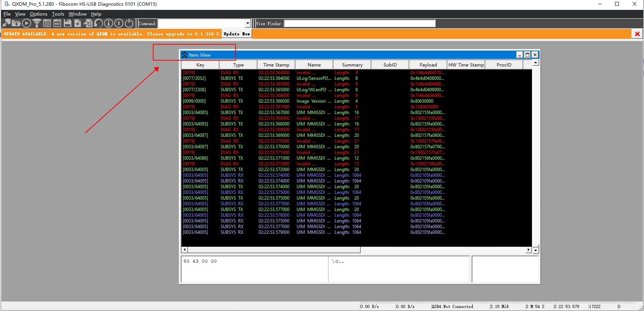The width and height of the screenshot is (644, 311).
Task: Click the Item View horizontal scrollbar thumb
Action: pyautogui.click(x=274, y=250)
